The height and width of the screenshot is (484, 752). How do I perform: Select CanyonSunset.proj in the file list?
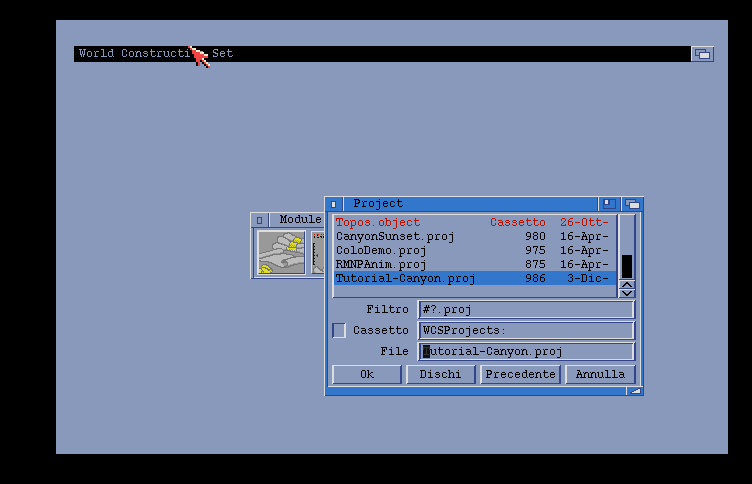[x=395, y=236]
